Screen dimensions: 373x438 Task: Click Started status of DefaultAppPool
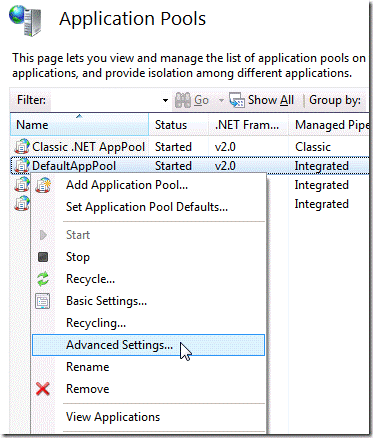pyautogui.click(x=173, y=166)
